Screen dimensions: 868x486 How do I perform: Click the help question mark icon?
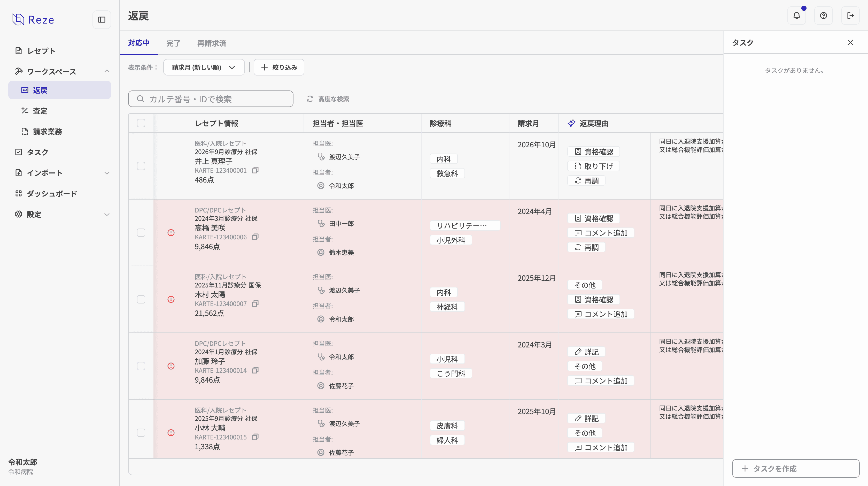(824, 16)
